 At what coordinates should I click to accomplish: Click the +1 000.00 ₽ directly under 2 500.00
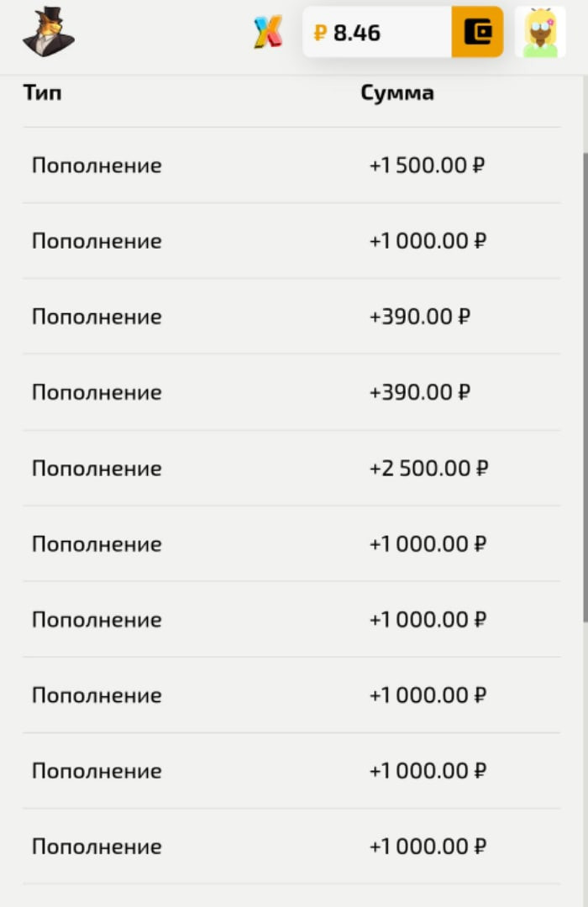428,543
